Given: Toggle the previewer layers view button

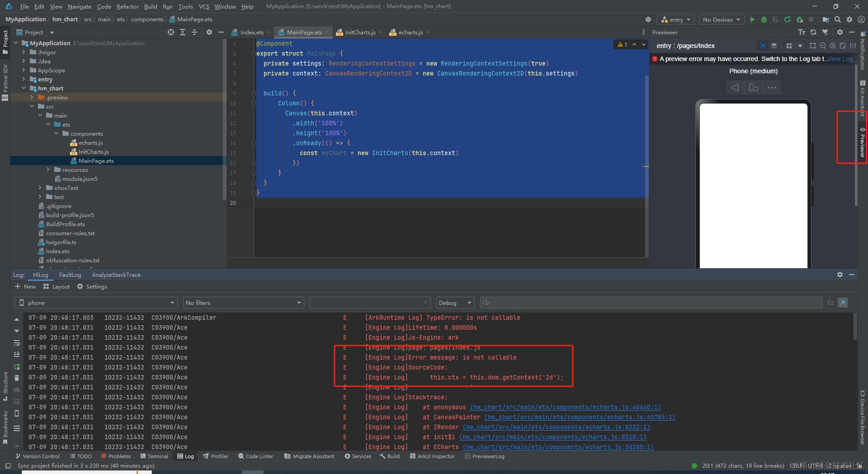Looking at the screenshot, I should pos(774,46).
